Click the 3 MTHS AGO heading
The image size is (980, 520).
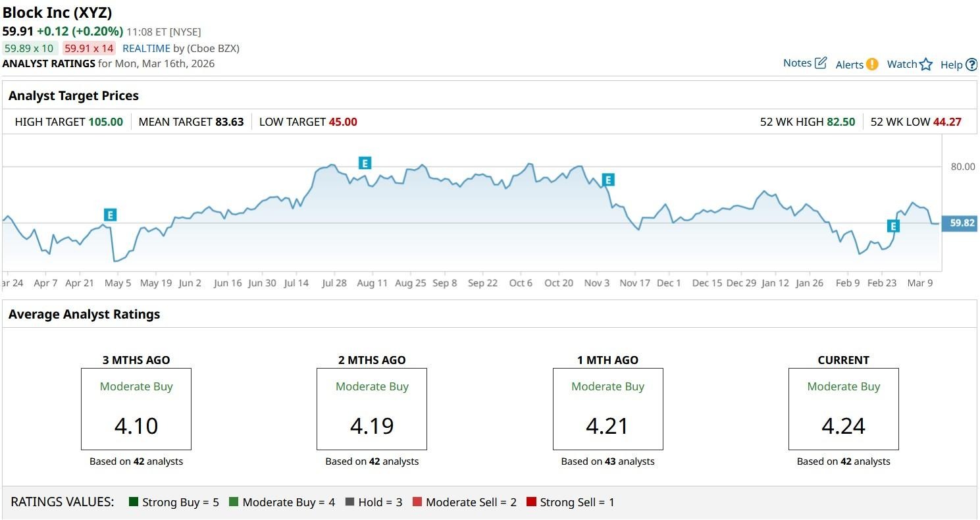tap(136, 360)
